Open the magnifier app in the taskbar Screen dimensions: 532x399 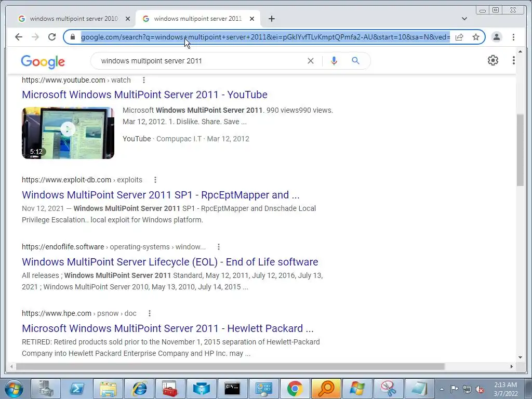pos(326,389)
